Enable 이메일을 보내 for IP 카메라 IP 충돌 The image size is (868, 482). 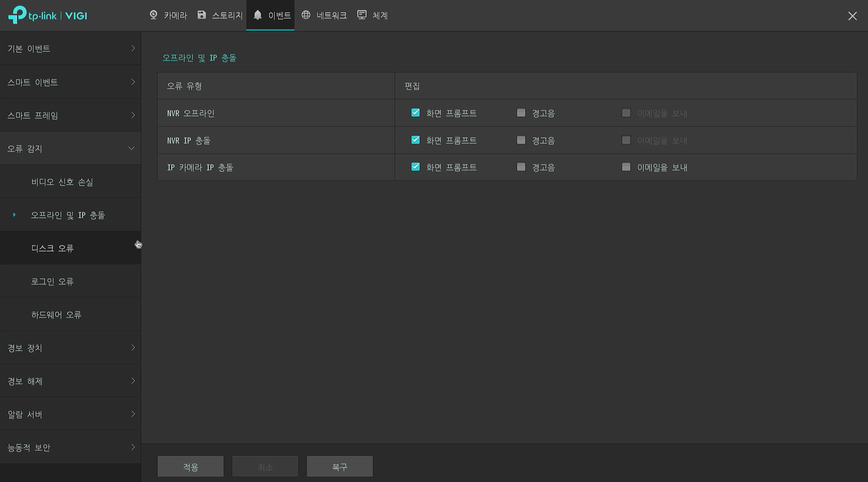626,167
